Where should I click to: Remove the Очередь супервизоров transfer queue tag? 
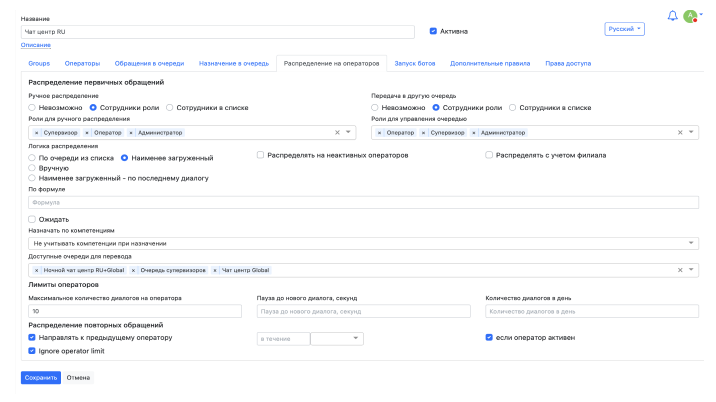(x=130, y=270)
